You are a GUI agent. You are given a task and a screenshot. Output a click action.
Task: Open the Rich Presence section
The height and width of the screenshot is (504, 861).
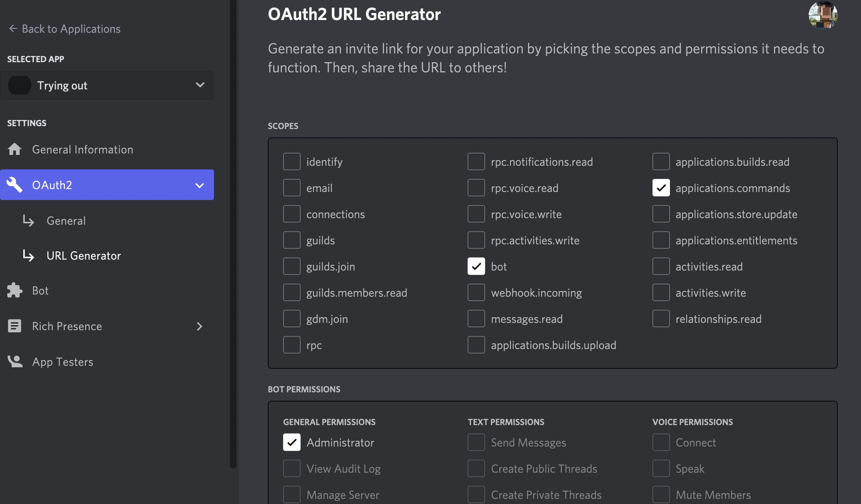pyautogui.click(x=107, y=326)
